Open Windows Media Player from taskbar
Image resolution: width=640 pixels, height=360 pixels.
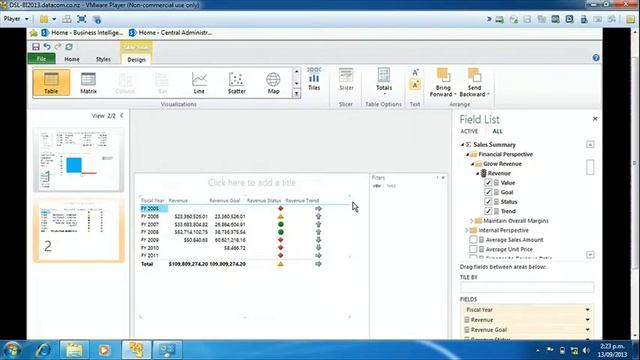click(104, 350)
